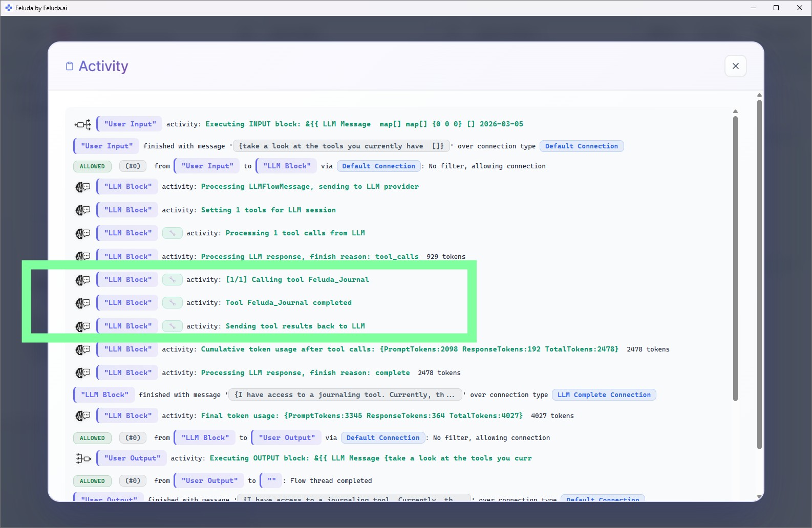Click wrench badge on Feluda_Journal completed row
This screenshot has height=528, width=812.
173,303
